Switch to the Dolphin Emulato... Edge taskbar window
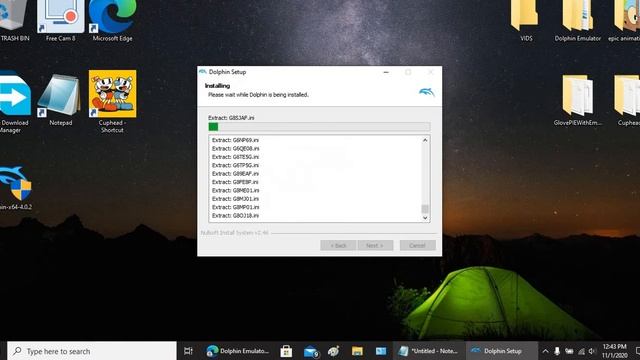The width and height of the screenshot is (640, 360). coord(238,351)
